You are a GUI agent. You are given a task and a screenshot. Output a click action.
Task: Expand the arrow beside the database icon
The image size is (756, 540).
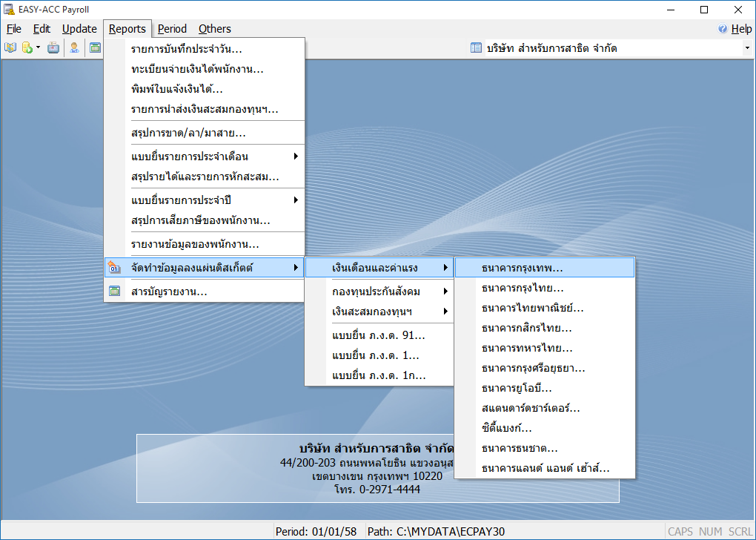pos(38,48)
